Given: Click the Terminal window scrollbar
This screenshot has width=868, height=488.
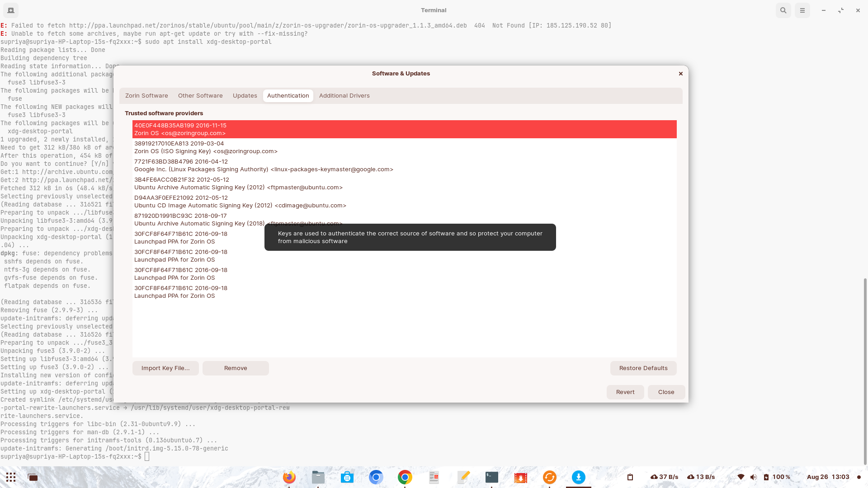Looking at the screenshot, I should tap(865, 371).
